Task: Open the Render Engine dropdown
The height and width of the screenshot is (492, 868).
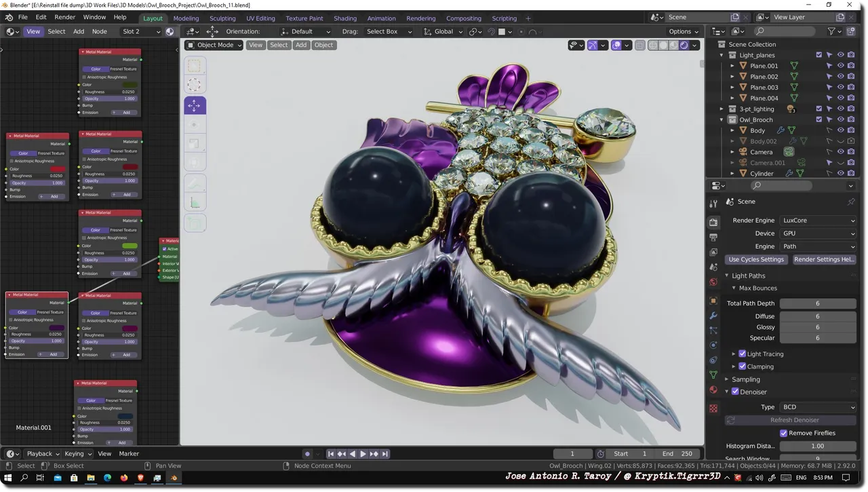Action: click(x=818, y=221)
